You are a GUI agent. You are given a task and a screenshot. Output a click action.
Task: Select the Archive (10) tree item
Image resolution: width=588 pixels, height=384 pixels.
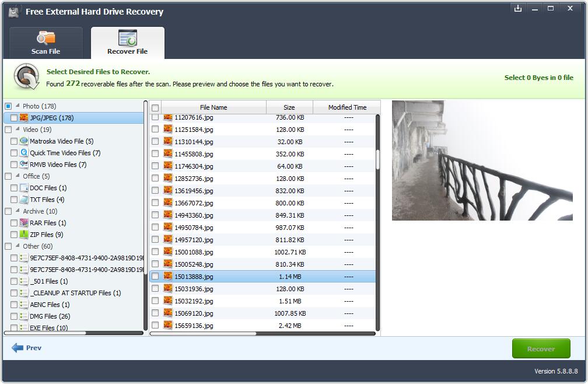(x=40, y=211)
